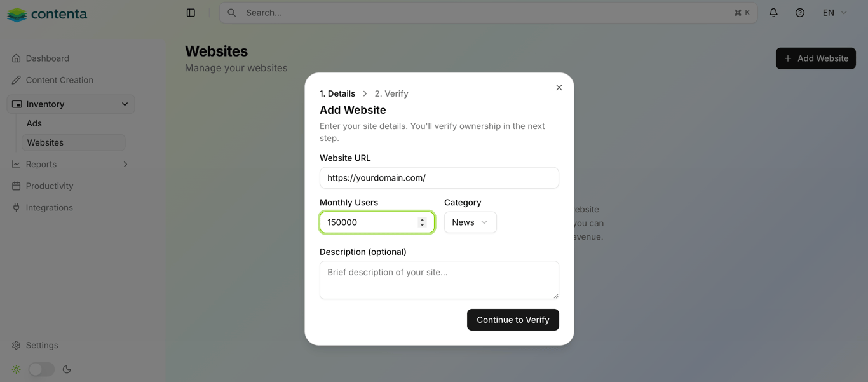Open the help question mark icon
This screenshot has width=868, height=382.
click(800, 13)
